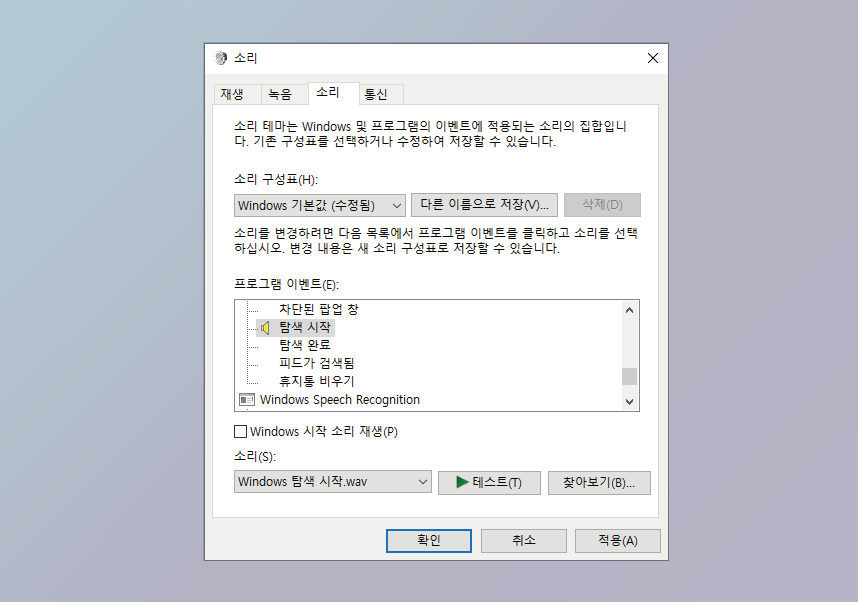The width and height of the screenshot is (858, 602).
Task: Enable the Windows 시작 소리 재생 checkbox
Action: (240, 432)
